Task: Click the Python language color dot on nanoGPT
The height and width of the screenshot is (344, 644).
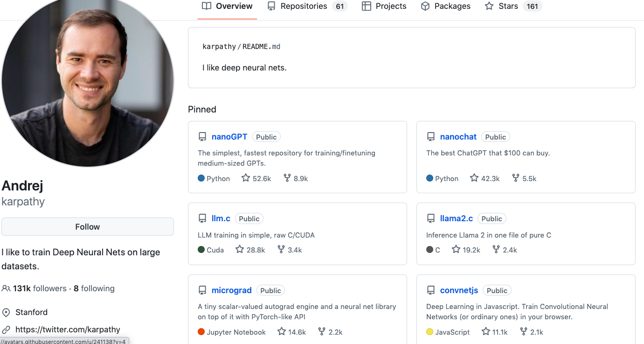Action: click(201, 178)
